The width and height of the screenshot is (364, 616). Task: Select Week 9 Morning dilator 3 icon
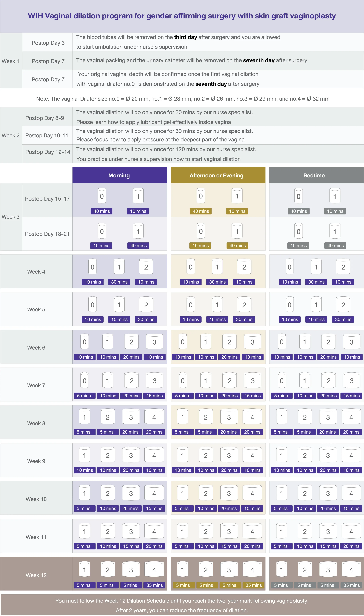coord(131,455)
